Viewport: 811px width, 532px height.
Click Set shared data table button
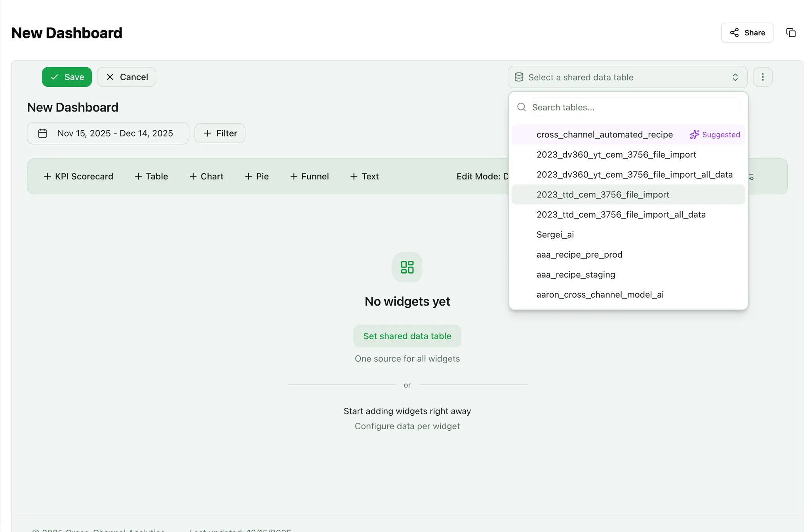pyautogui.click(x=407, y=336)
